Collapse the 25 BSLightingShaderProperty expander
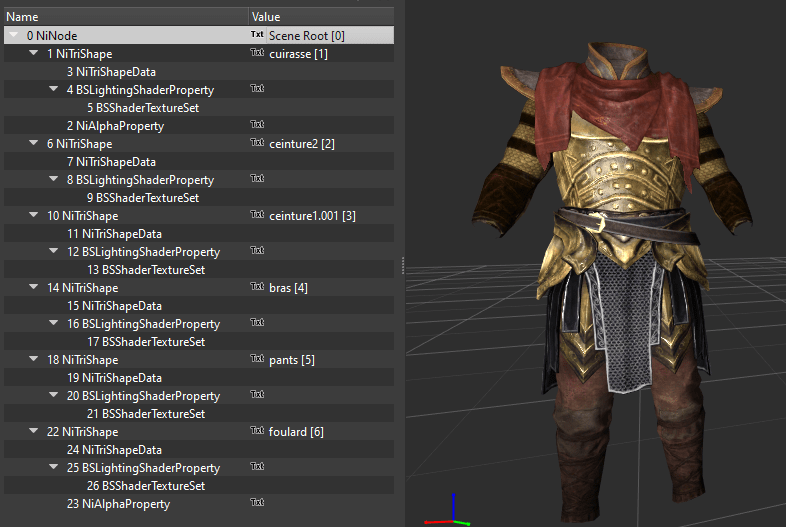Screen dimensions: 786x527 point(54,467)
